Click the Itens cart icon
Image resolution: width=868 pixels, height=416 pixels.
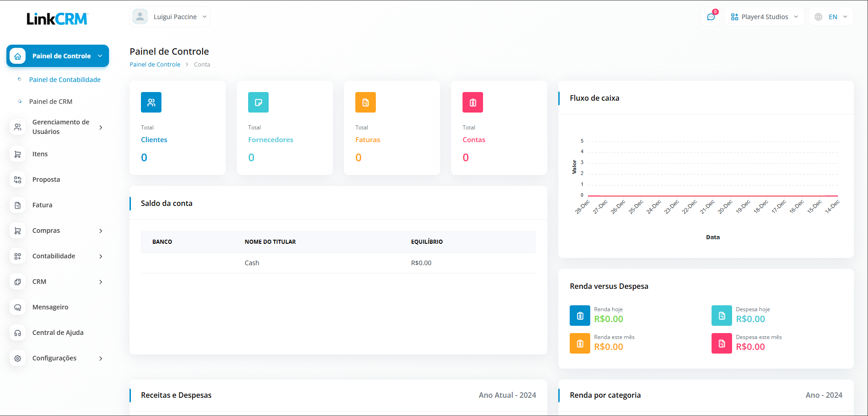(x=18, y=154)
